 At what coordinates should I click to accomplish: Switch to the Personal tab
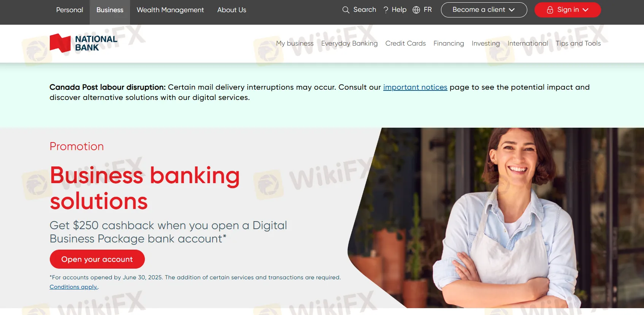tap(70, 10)
